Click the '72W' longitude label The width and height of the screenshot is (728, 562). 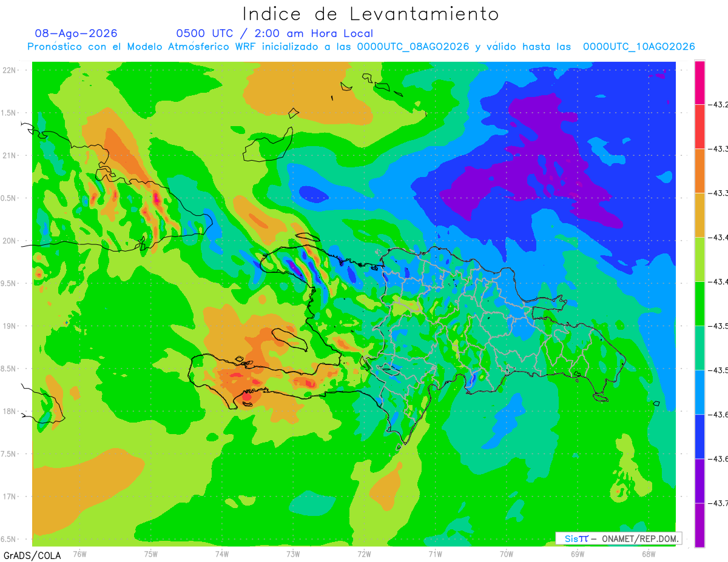(x=364, y=554)
